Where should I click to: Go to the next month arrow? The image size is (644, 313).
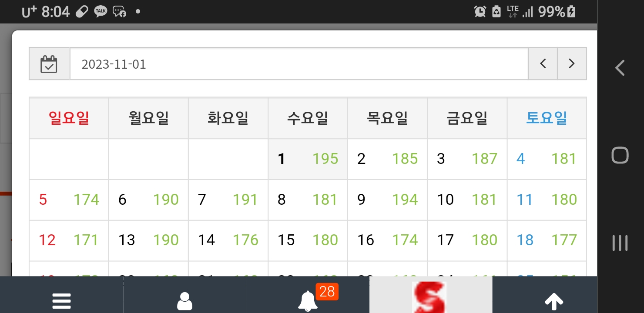(572, 64)
